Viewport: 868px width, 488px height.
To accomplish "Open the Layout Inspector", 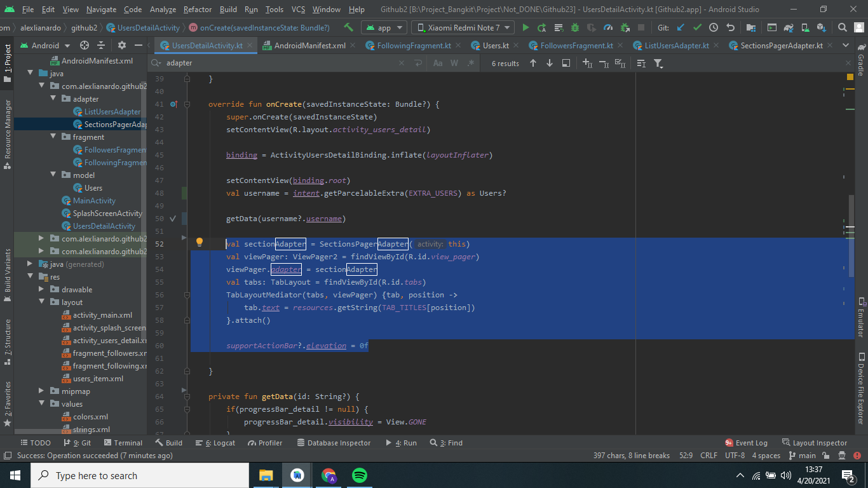I will [x=820, y=442].
